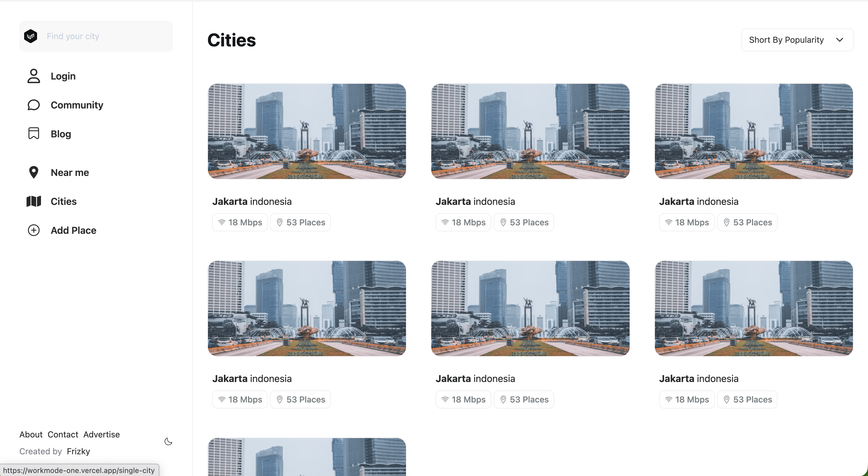Click the Community chat bubble icon
868x476 pixels.
[x=34, y=105]
